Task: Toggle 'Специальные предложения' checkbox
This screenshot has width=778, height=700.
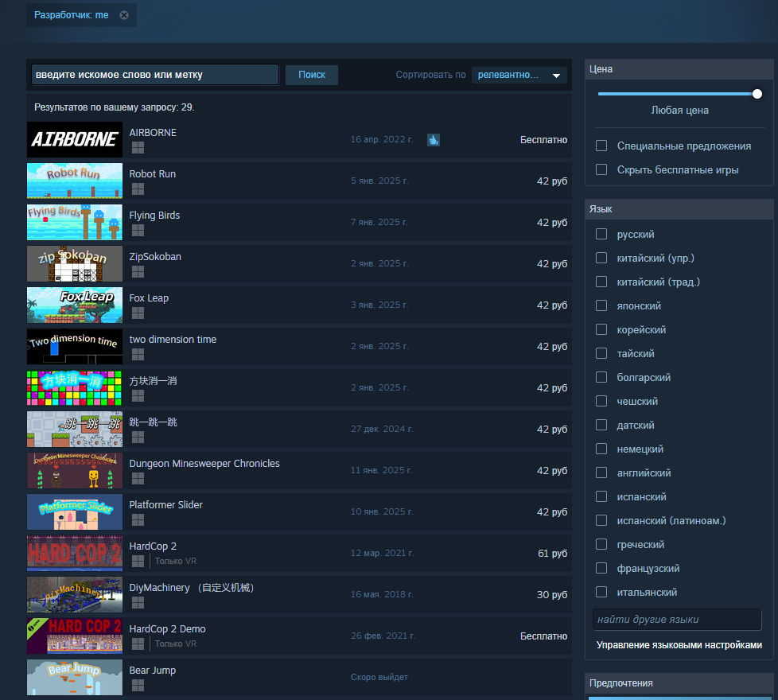Action: [x=601, y=146]
